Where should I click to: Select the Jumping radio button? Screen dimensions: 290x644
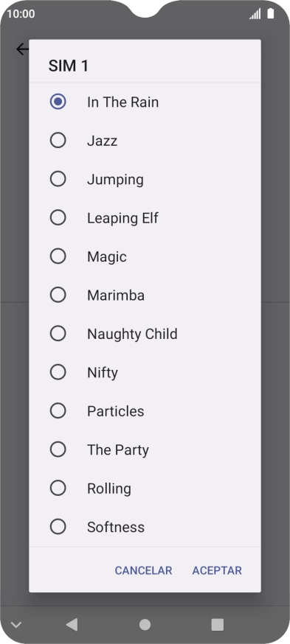58,178
